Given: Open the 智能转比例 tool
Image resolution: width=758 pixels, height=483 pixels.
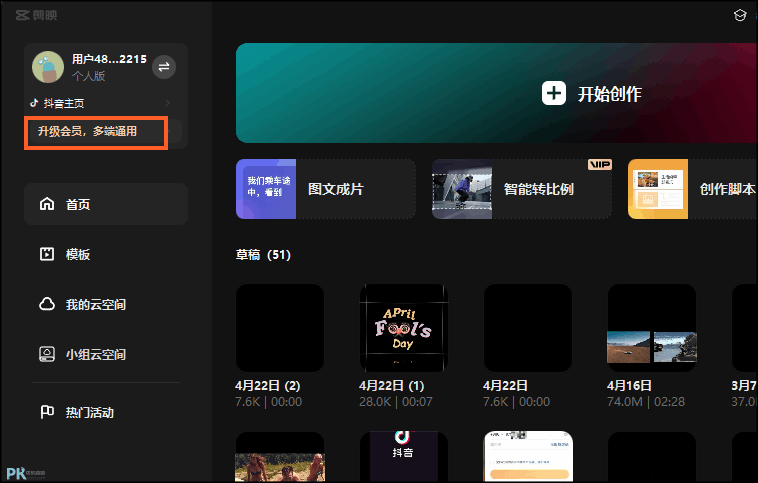Looking at the screenshot, I should coord(522,189).
